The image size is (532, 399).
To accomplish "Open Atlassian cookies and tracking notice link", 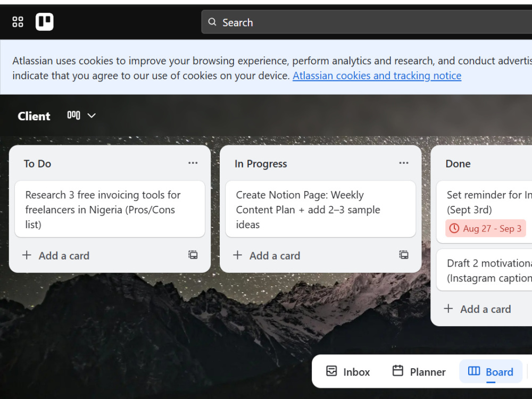I will (x=377, y=76).
